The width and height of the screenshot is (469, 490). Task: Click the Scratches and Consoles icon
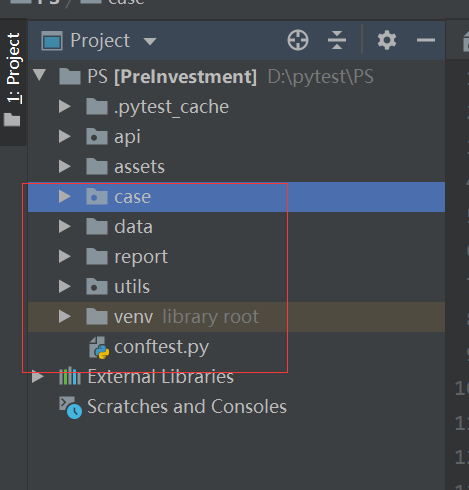click(70, 407)
